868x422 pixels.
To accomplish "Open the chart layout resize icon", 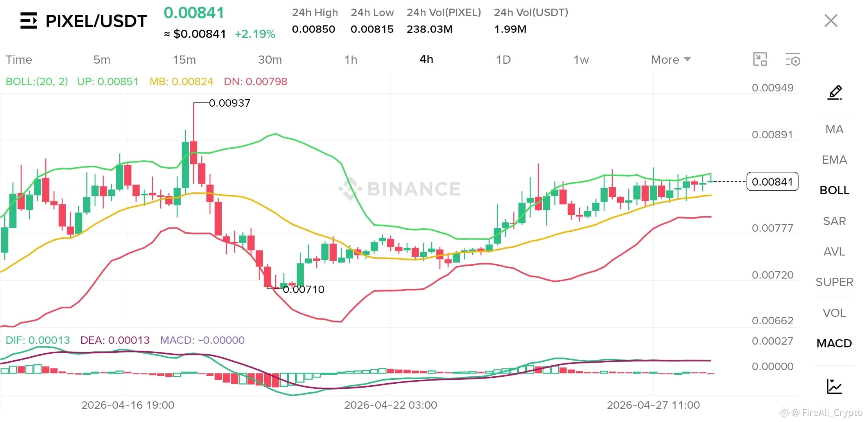I will [760, 59].
